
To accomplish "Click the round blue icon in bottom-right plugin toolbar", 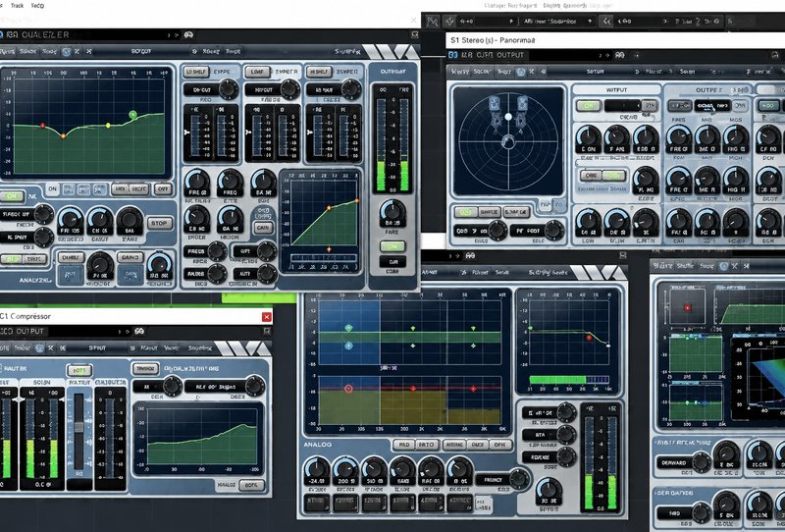I will point(723,266).
